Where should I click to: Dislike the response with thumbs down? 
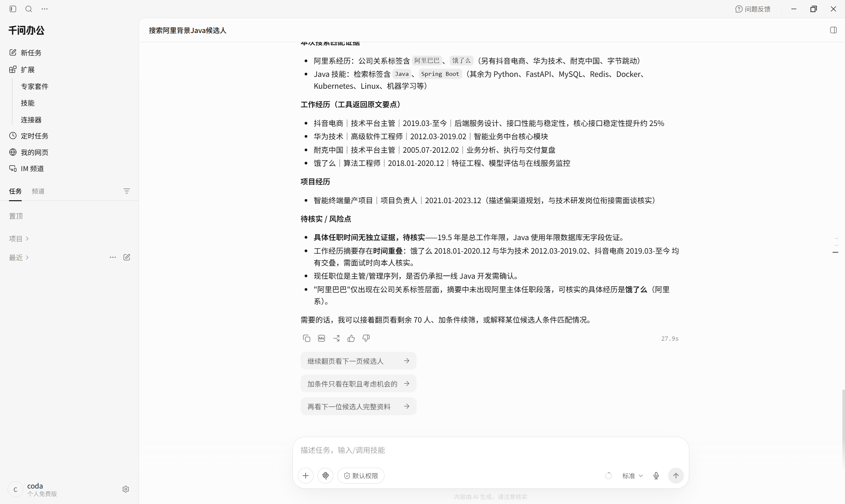click(x=366, y=338)
